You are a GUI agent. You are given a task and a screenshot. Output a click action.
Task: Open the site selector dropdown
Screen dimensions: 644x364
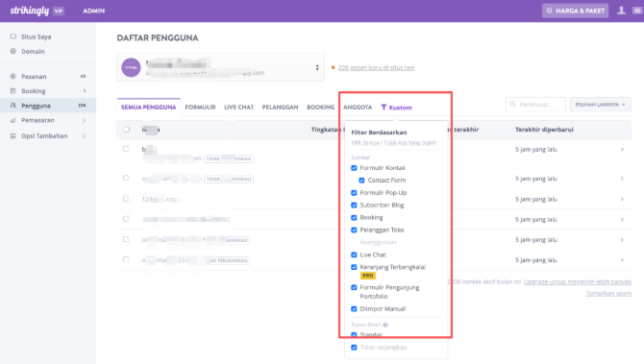tap(220, 67)
